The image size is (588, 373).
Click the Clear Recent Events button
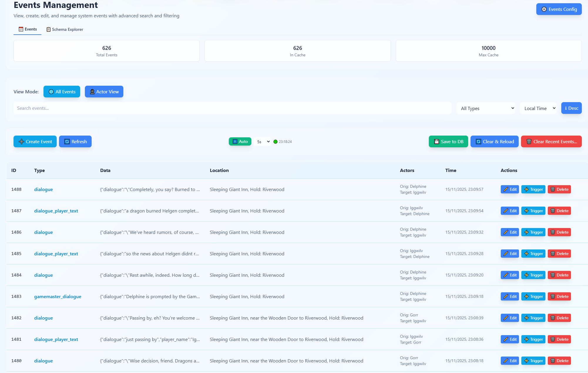[551, 141]
